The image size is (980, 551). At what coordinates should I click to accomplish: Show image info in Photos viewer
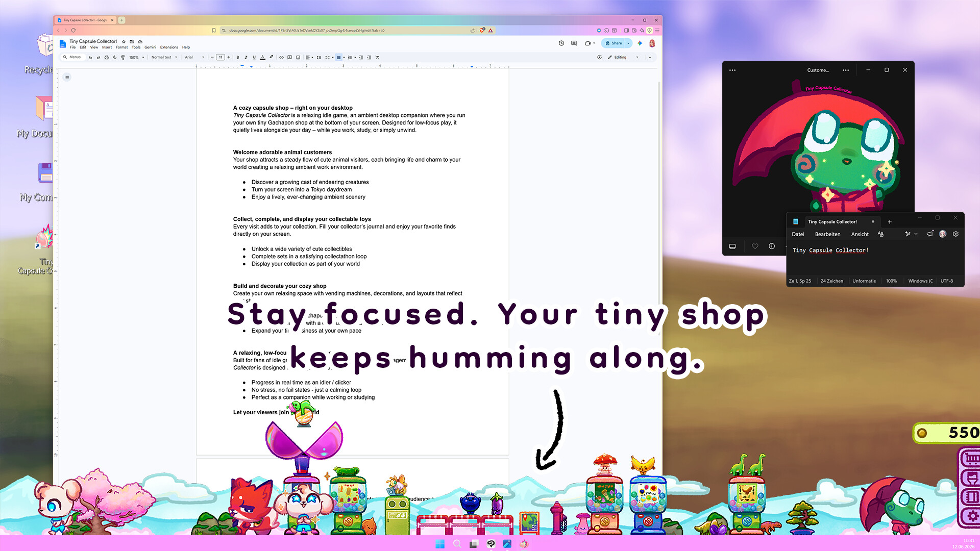point(772,246)
